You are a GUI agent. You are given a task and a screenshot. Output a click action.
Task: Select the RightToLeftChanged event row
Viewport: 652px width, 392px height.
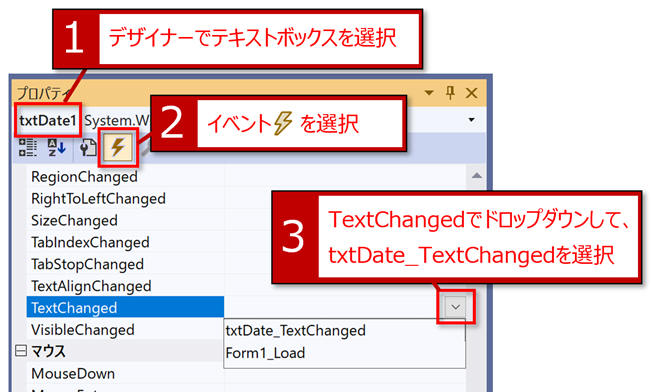point(246,199)
